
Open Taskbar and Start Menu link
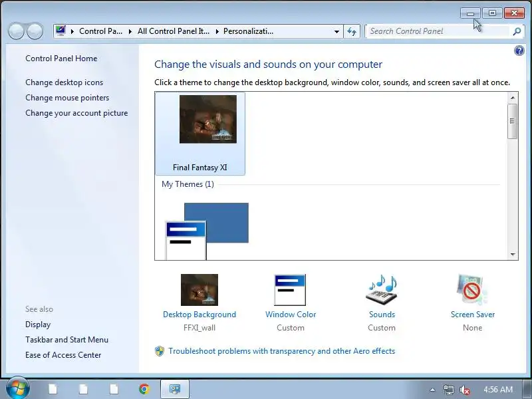[67, 340]
